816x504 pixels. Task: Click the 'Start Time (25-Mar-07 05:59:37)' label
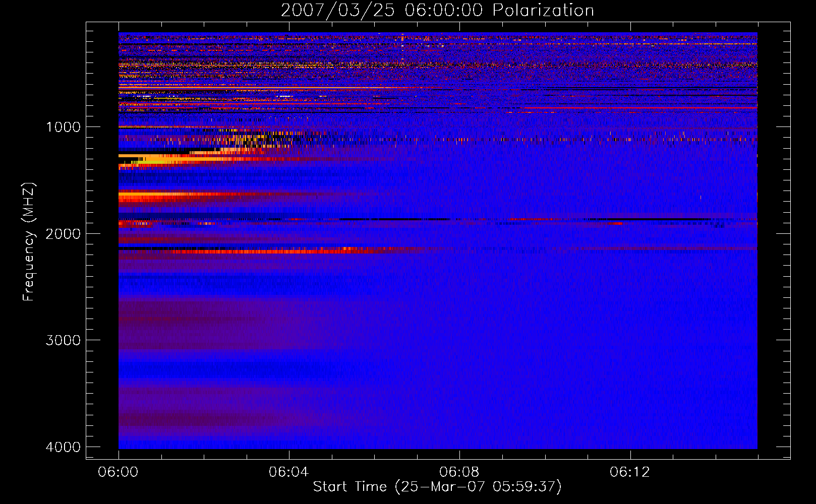pos(437,487)
